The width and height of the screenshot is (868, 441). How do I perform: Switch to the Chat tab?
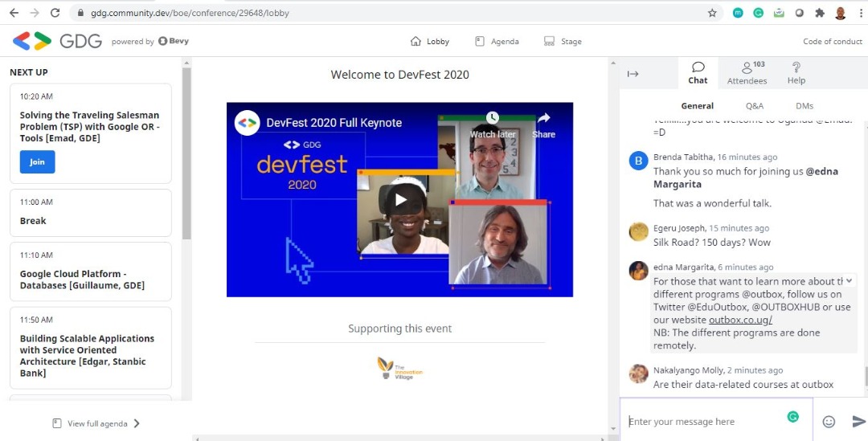[x=698, y=73]
